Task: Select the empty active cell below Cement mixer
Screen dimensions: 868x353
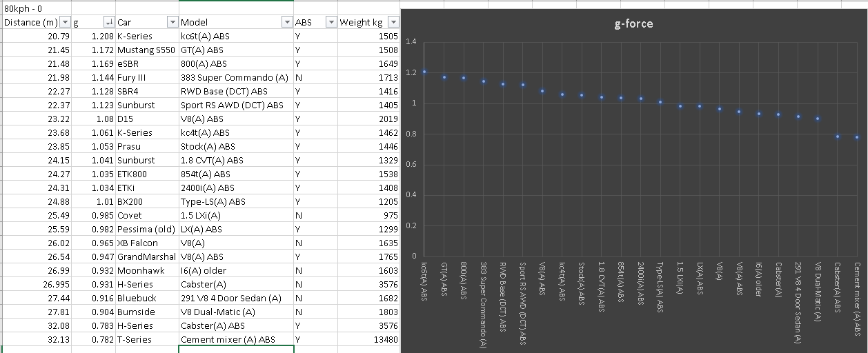Action: pyautogui.click(x=236, y=349)
